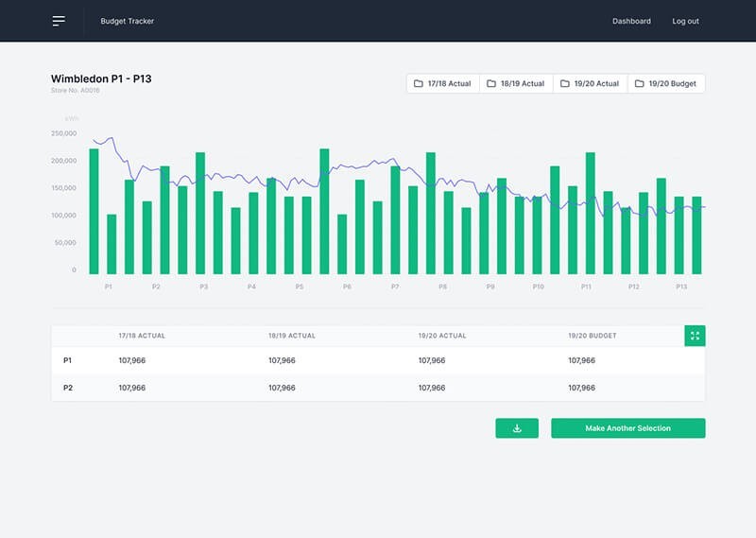This screenshot has height=538, width=756.
Task: Go to the Dashboard page
Action: [631, 21]
